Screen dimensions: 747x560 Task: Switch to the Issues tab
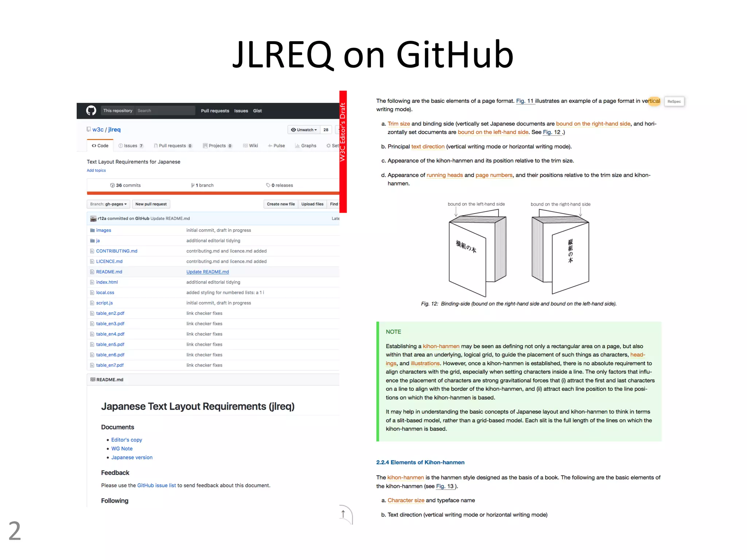[131, 146]
